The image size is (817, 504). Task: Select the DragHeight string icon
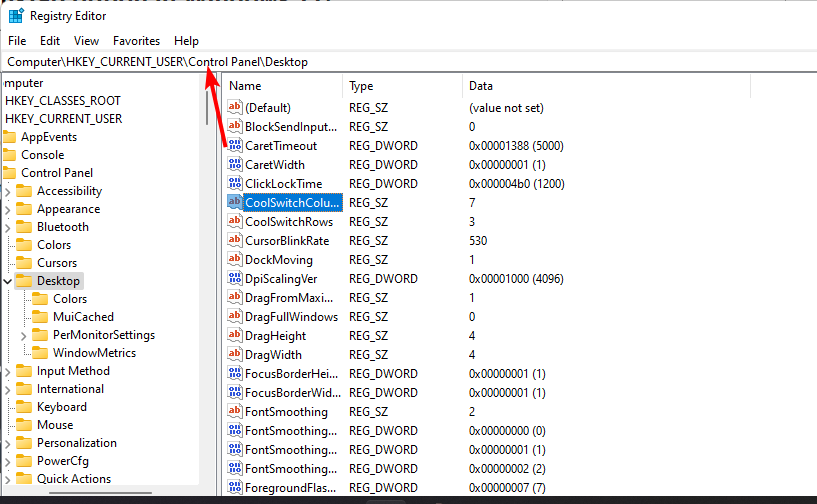point(235,336)
